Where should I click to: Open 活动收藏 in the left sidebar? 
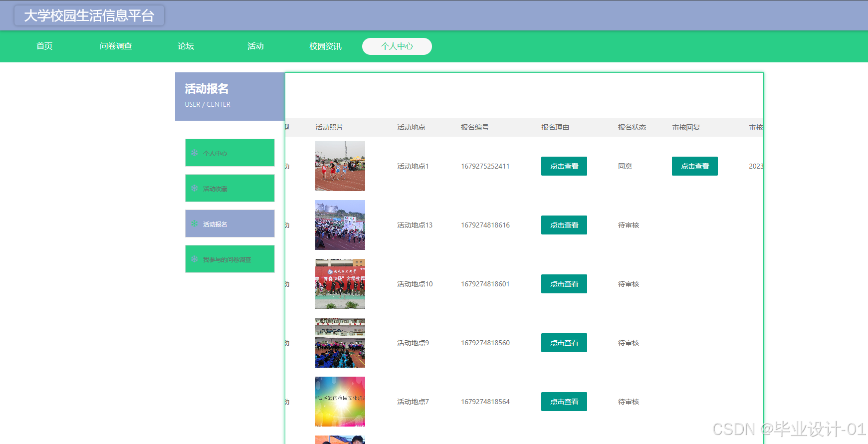(230, 188)
